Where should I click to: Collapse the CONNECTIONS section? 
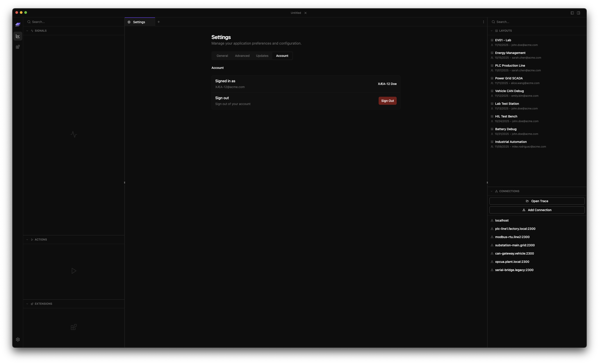pyautogui.click(x=491, y=191)
